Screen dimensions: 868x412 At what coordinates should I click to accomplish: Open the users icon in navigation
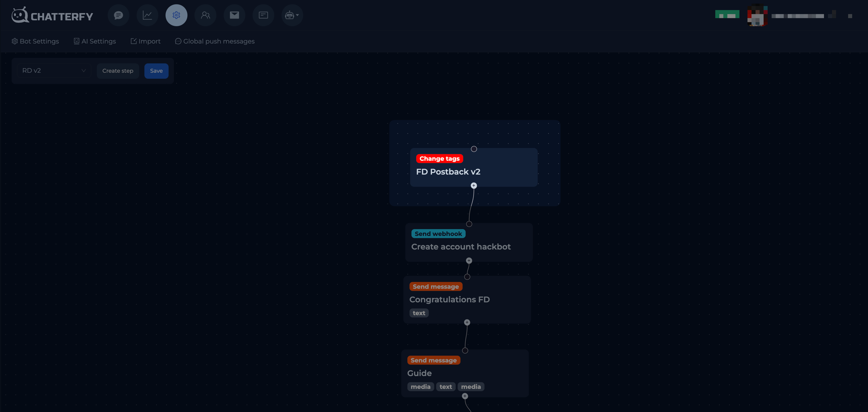[205, 15]
